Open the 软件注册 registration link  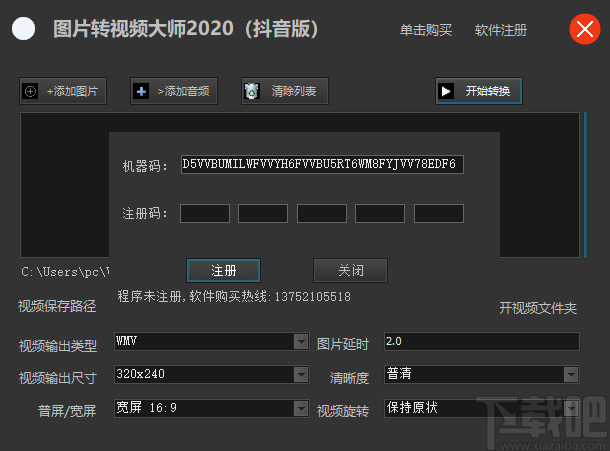pyautogui.click(x=501, y=30)
